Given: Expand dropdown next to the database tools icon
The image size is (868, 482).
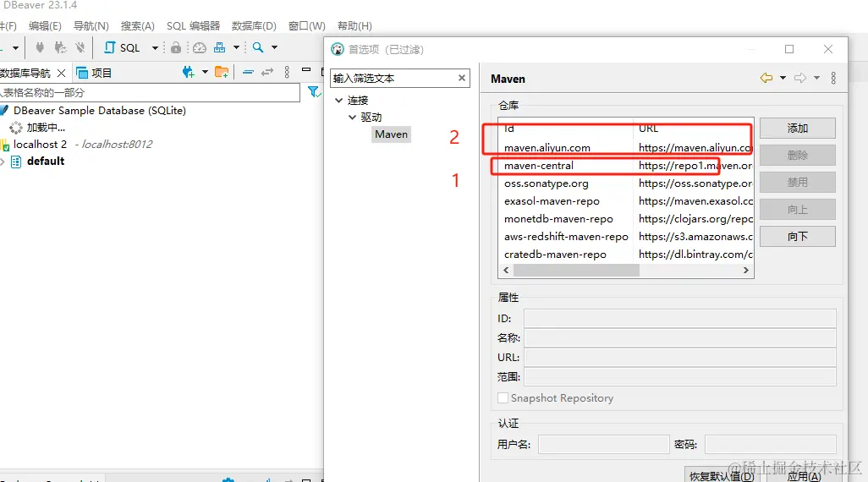Looking at the screenshot, I should tap(236, 47).
